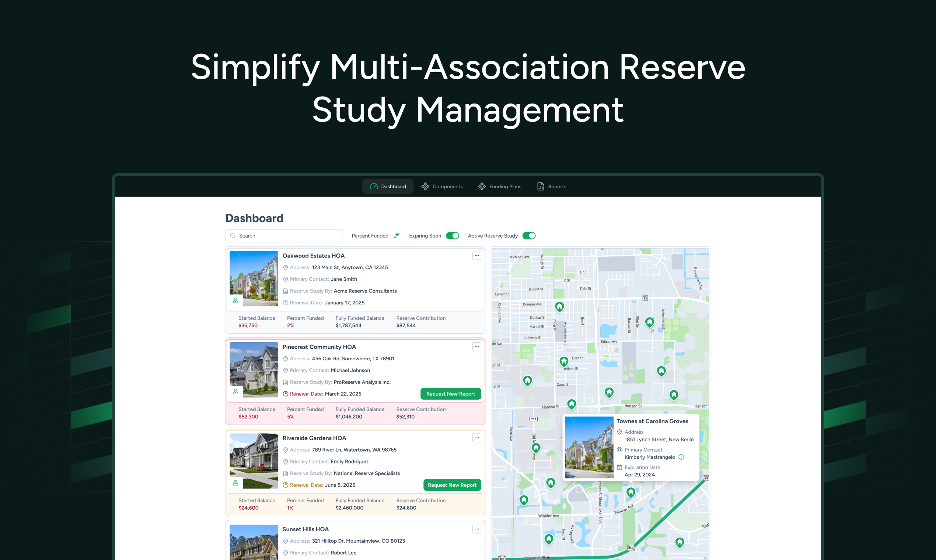
Task: Open the Pinecrest Community HOA more options menu
Action: tap(477, 347)
